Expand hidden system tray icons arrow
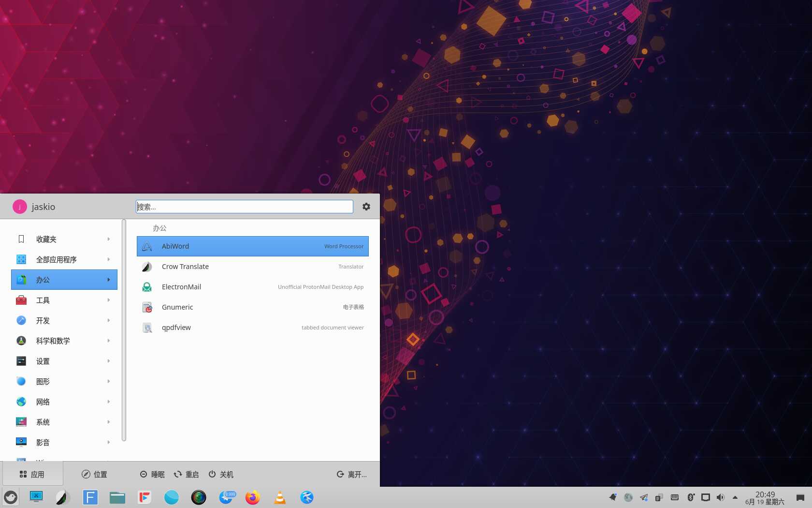 click(735, 497)
